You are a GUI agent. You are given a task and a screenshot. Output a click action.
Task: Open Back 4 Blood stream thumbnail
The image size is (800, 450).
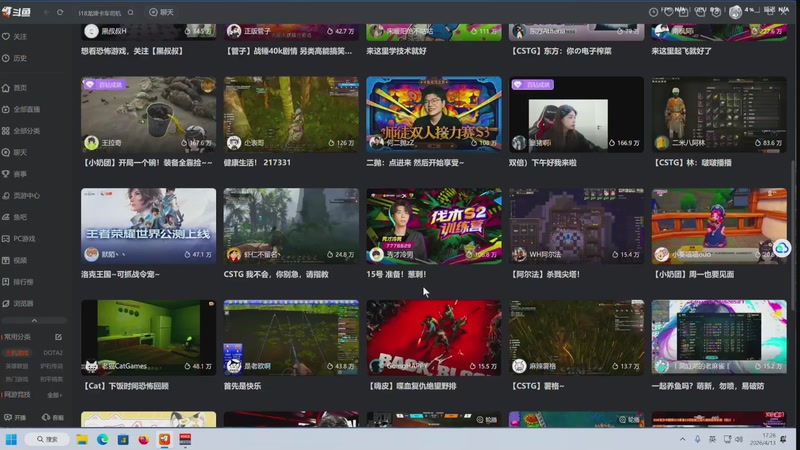(x=434, y=338)
